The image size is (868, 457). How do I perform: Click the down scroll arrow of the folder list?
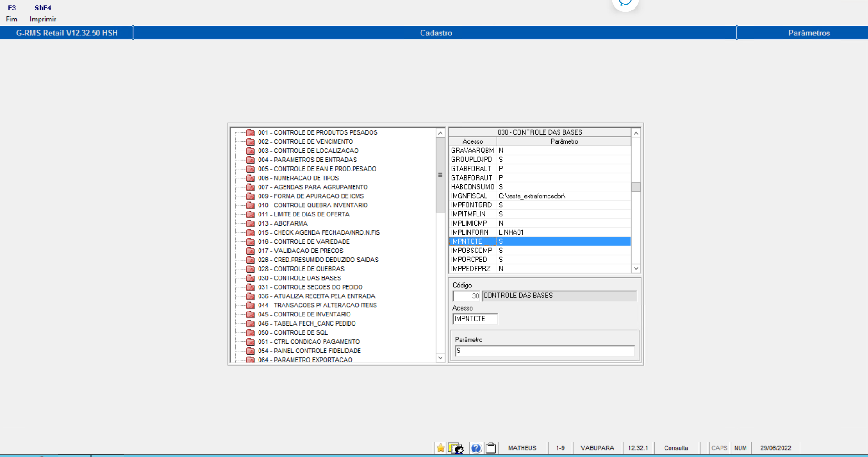pyautogui.click(x=440, y=358)
